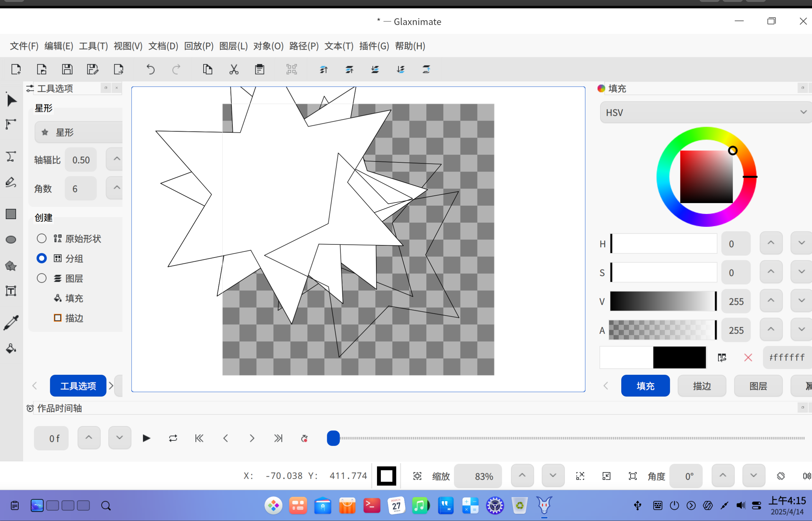Open the 星形 shape type dropdown
This screenshot has width=812, height=521.
78,132
